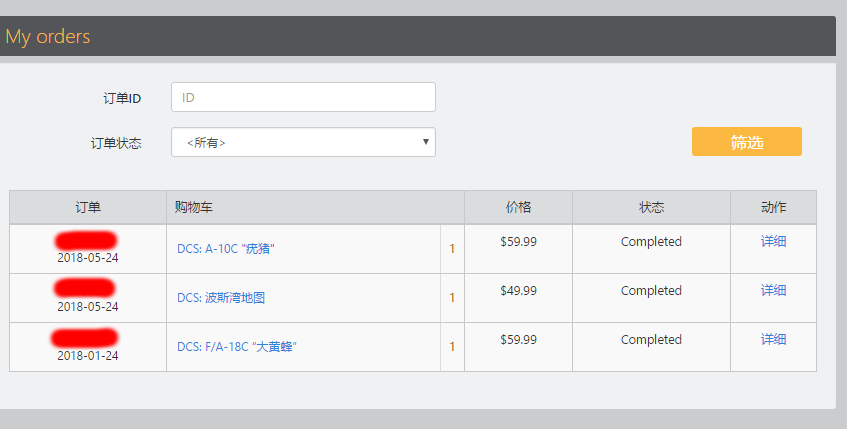The height and width of the screenshot is (429, 847).
Task: Select the redacted order ID of the A-10C row
Action: (x=86, y=240)
